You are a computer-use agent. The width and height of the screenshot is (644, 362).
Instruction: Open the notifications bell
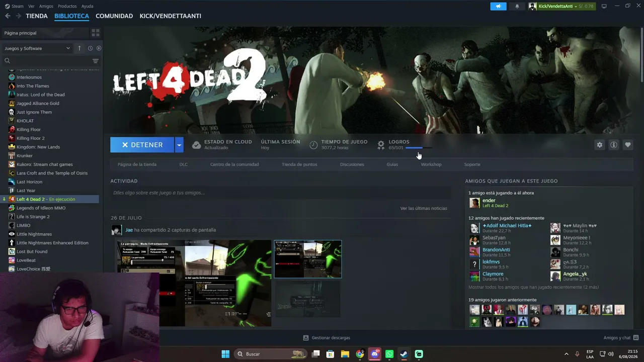[517, 6]
